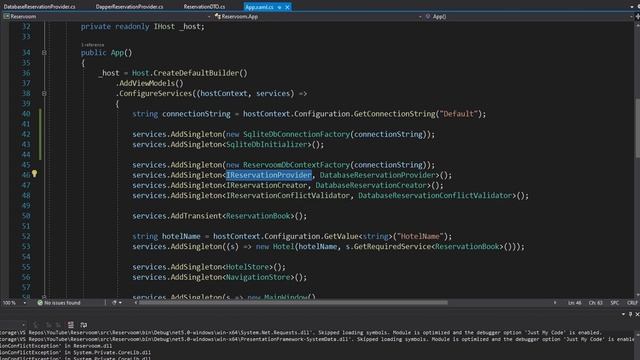Image resolution: width=640 pixels, height=360 pixels.
Task: Collapse the ConfigureServices lambda on line 38
Action: click(44, 93)
